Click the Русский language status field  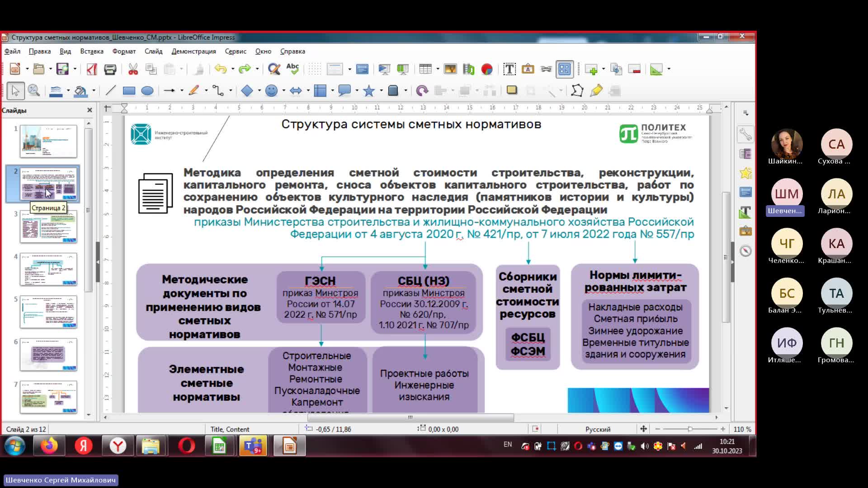(598, 429)
